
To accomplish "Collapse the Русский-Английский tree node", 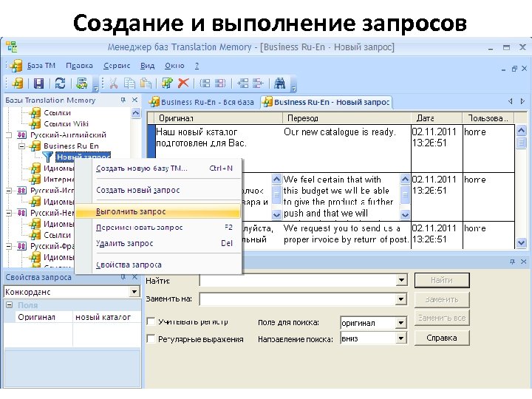I will coord(9,135).
